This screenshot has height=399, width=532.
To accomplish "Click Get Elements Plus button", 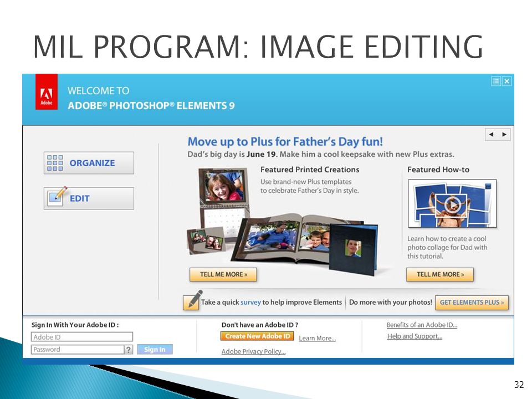I will pyautogui.click(x=472, y=303).
